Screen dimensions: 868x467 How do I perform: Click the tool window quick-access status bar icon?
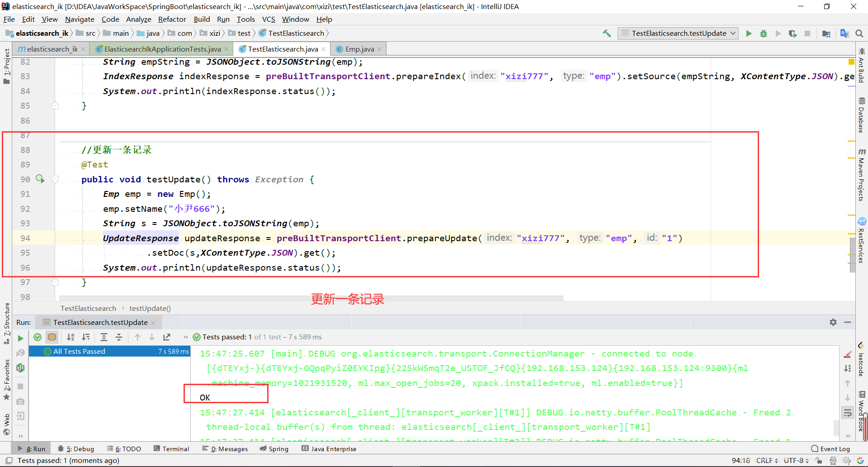click(x=9, y=460)
